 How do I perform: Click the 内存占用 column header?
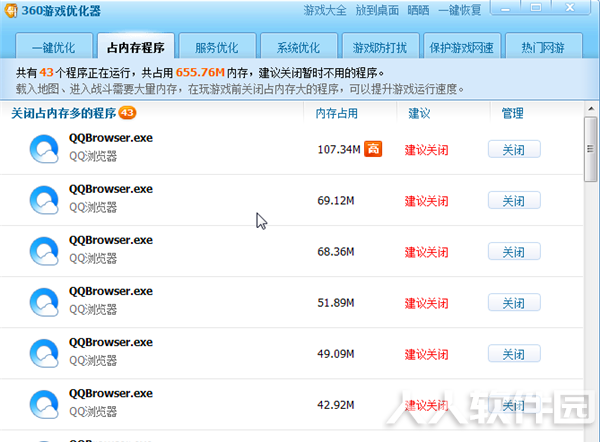(x=337, y=113)
